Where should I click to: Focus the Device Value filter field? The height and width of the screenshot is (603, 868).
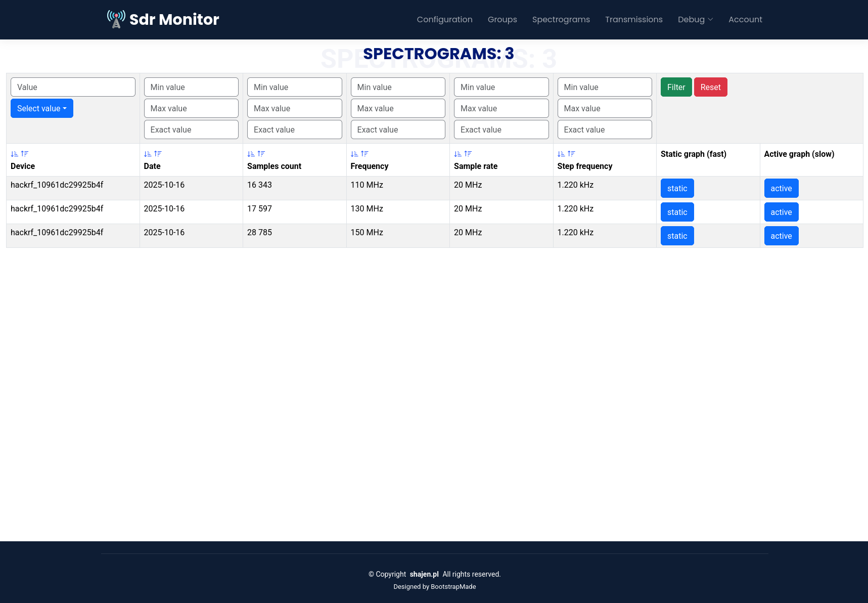(73, 87)
